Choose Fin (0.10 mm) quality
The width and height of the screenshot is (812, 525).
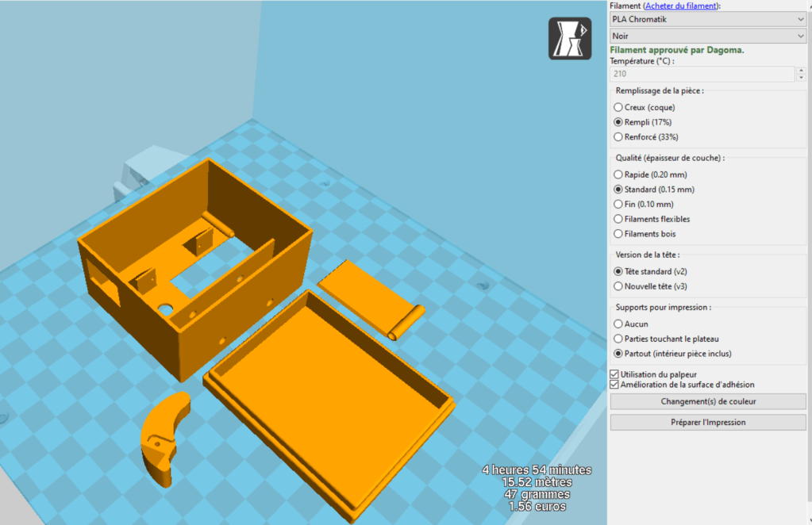tap(618, 205)
